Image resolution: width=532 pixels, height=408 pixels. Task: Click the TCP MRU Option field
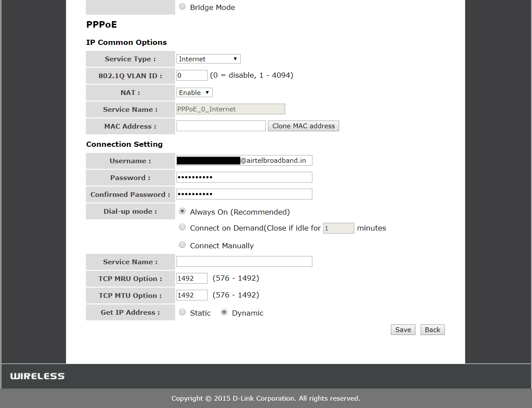click(192, 278)
